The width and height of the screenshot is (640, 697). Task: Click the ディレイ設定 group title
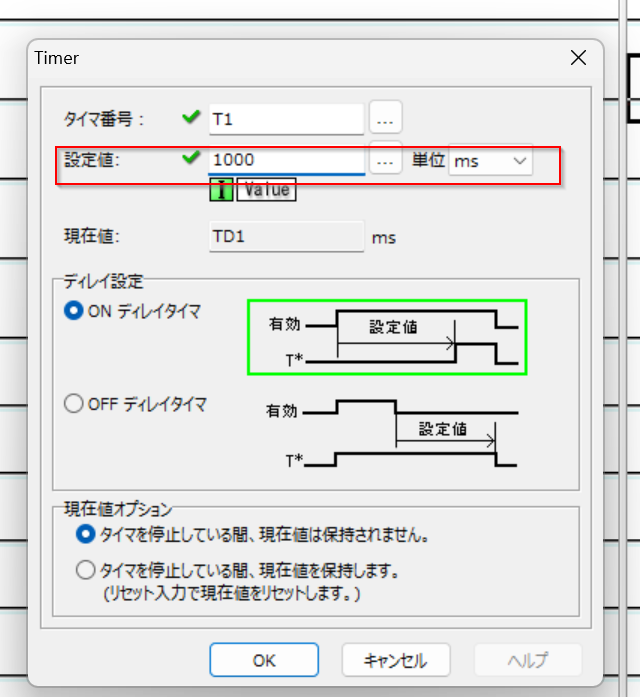pyautogui.click(x=103, y=281)
